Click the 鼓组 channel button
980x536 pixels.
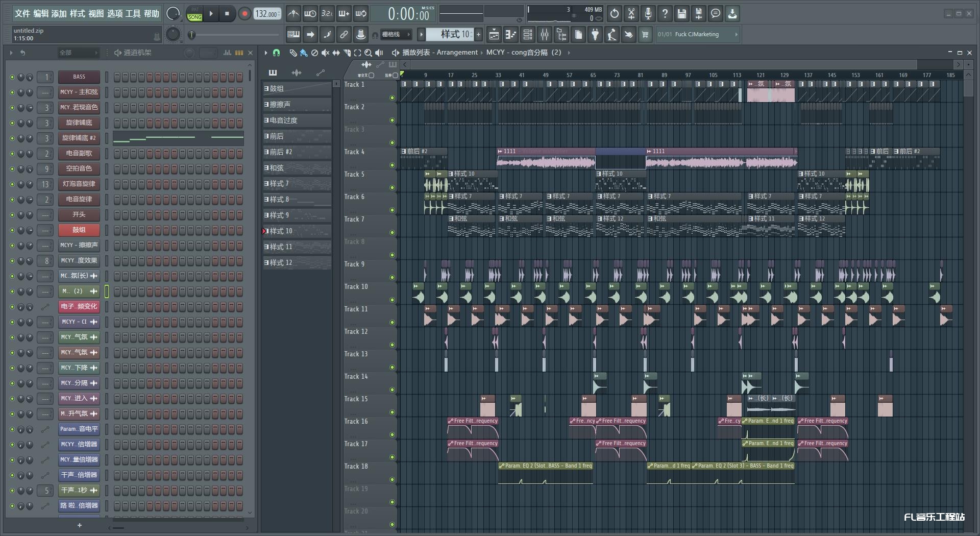tap(79, 230)
